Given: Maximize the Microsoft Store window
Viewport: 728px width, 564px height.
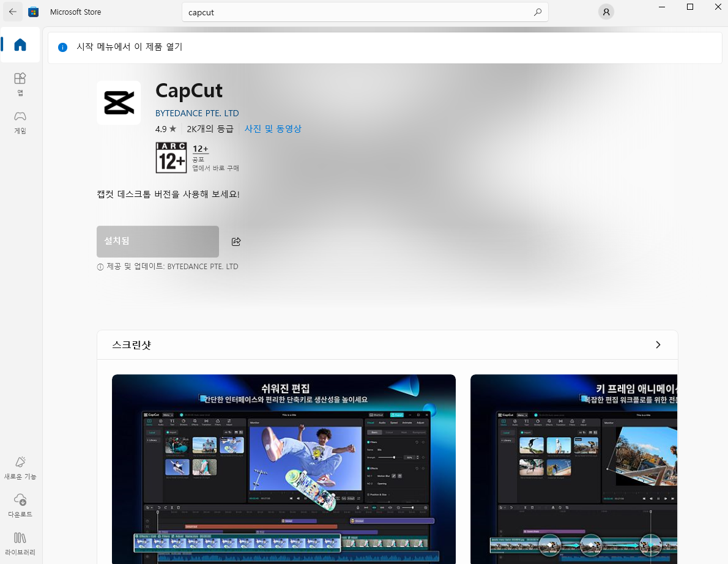Looking at the screenshot, I should [x=690, y=7].
